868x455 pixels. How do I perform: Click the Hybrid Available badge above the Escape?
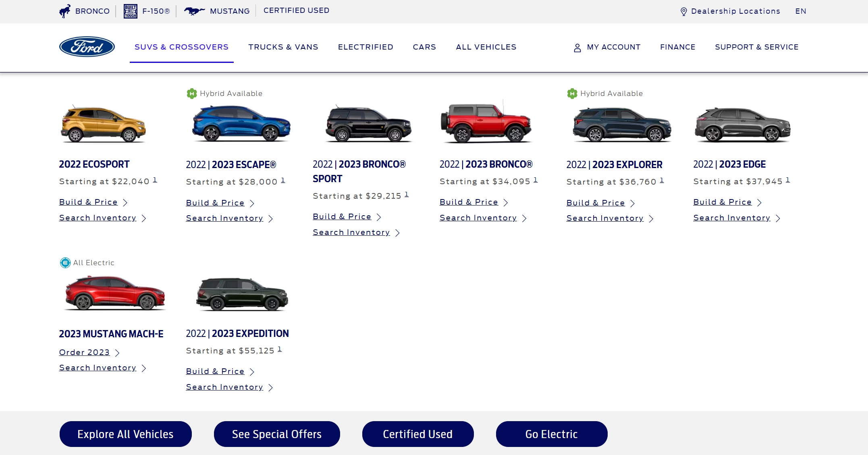point(192,93)
